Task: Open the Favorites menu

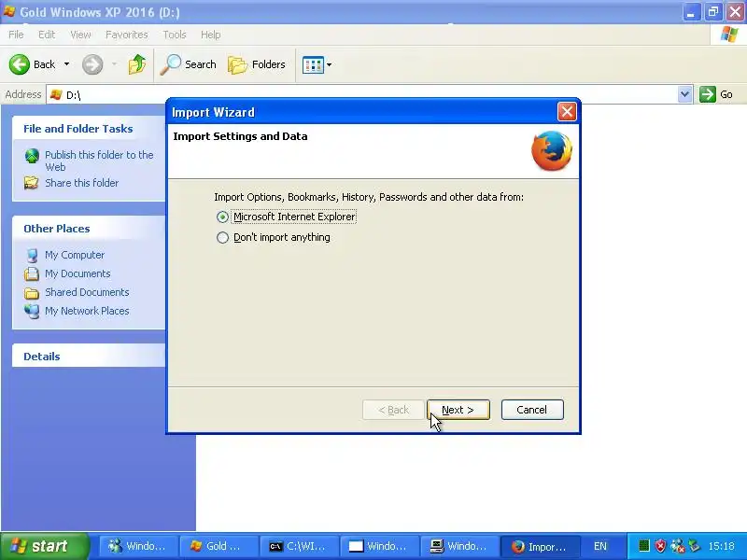Action: (127, 35)
